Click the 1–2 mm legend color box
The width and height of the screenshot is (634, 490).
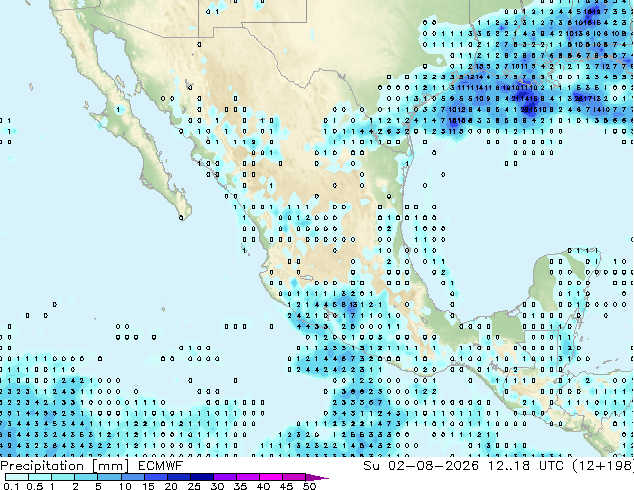[x=63, y=477]
